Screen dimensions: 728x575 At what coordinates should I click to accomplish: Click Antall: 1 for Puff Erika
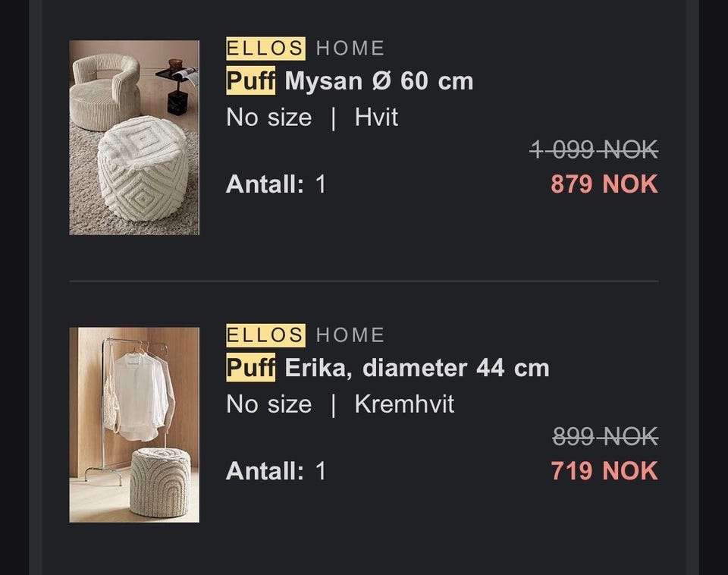coord(276,471)
